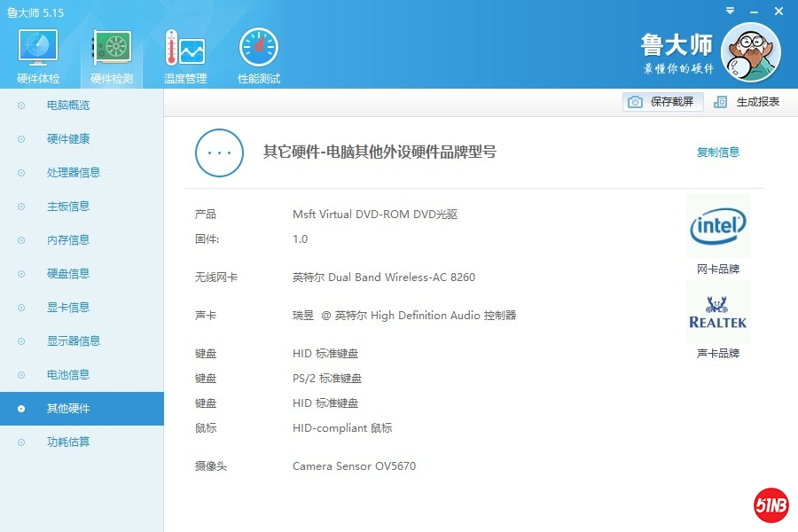
Task: Click the round ellipsis icon beside title
Action: click(219, 153)
